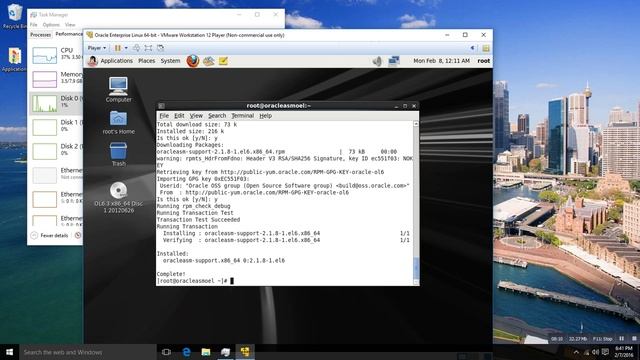Open the terminal File menu
This screenshot has height=360, width=640.
click(x=164, y=116)
